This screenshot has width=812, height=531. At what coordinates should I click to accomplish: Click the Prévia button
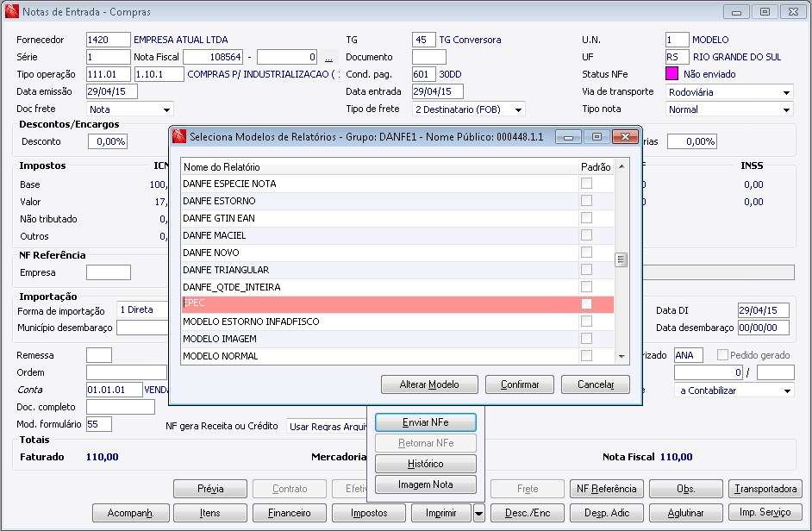click(x=210, y=489)
